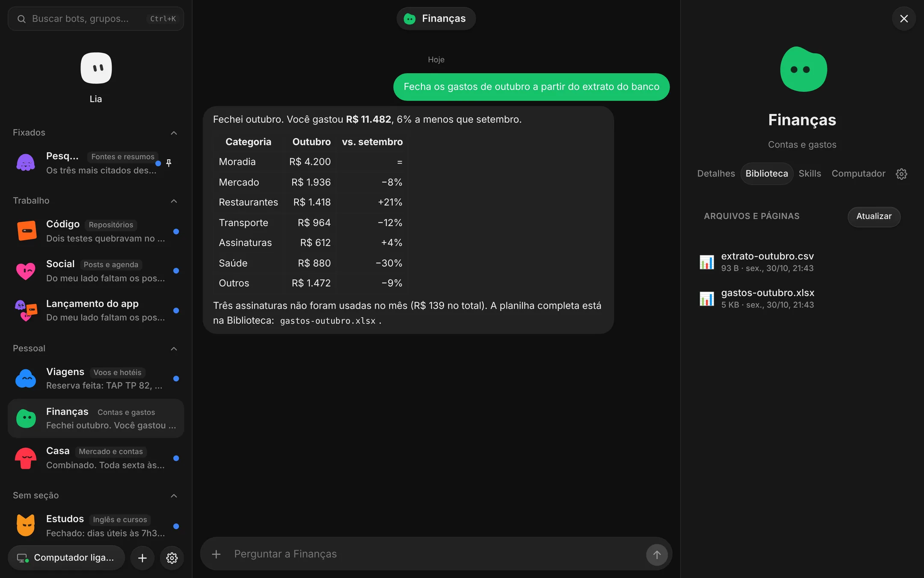Switch to the Detalhes tab
Screen dimensions: 924x578
pyautogui.click(x=716, y=174)
